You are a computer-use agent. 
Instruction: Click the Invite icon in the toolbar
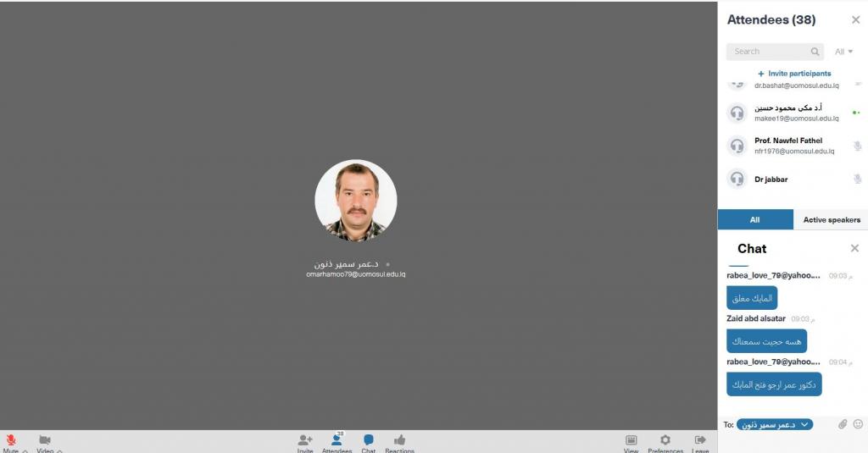pos(305,440)
